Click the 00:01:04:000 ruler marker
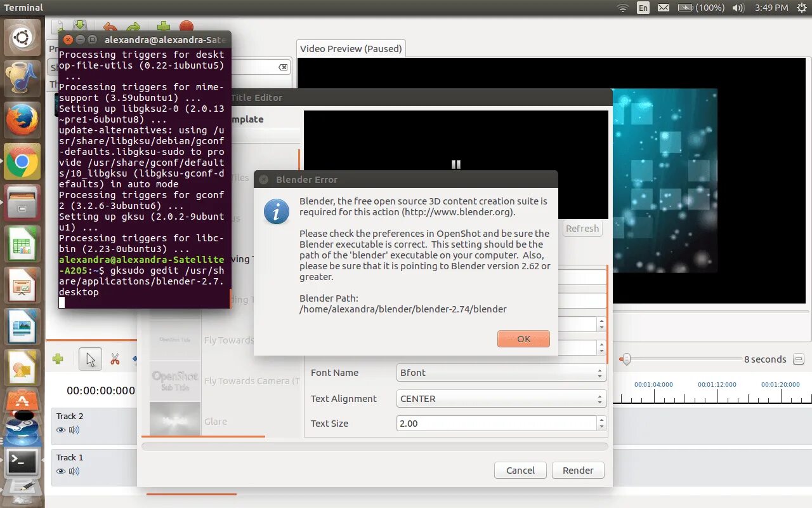The width and height of the screenshot is (812, 508). (x=653, y=385)
